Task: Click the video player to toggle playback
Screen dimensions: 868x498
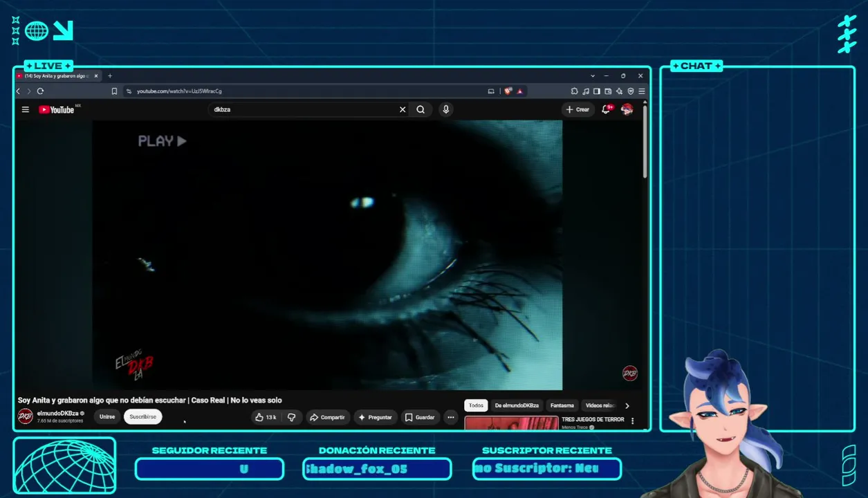Action: click(x=328, y=255)
